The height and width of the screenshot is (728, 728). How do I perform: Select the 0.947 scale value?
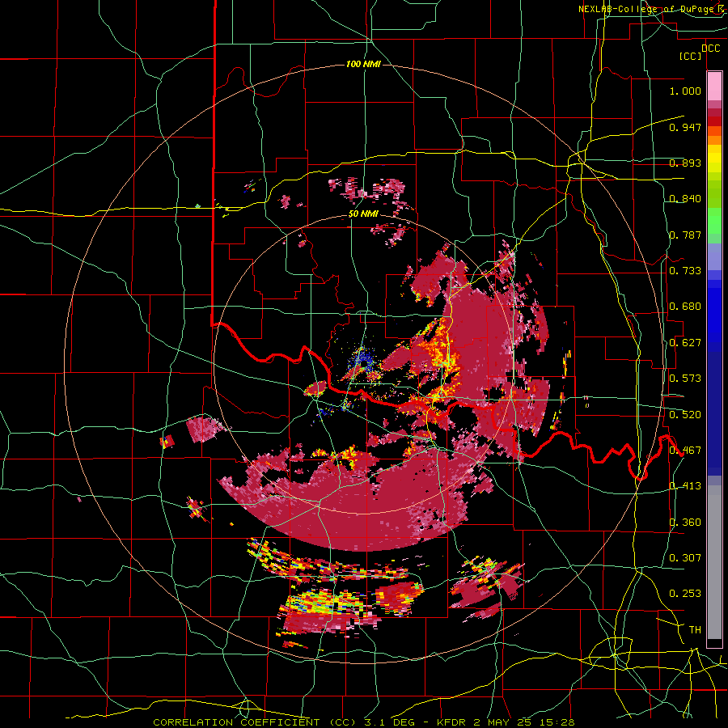coord(685,127)
